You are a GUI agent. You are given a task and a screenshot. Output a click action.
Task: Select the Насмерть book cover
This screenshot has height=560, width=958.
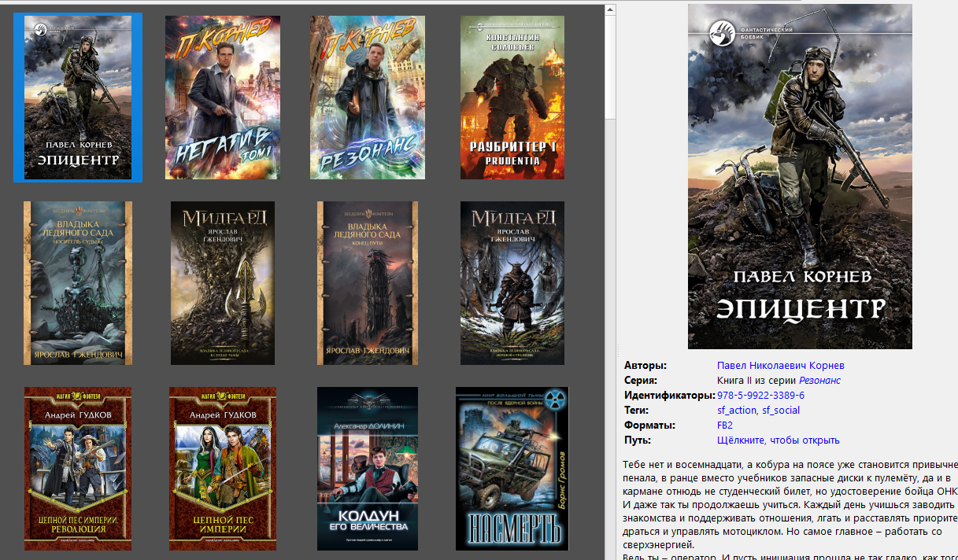512,469
